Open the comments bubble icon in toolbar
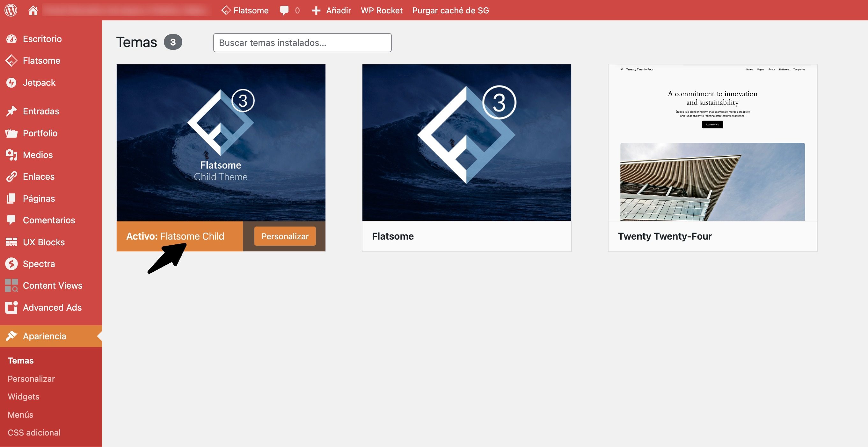This screenshot has width=868, height=447. tap(284, 11)
